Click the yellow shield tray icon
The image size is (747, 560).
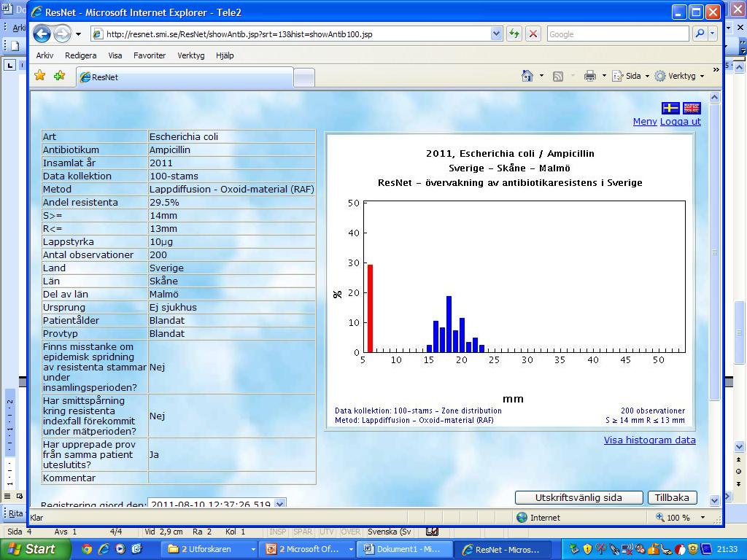(x=587, y=549)
